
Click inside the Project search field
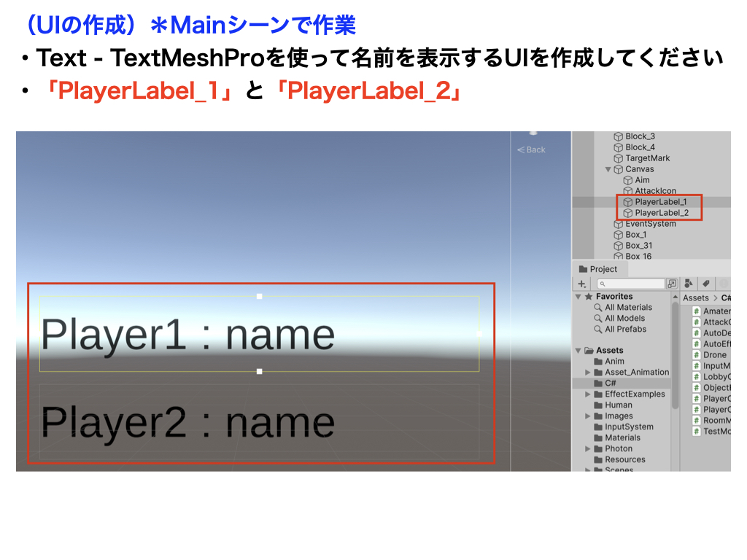click(x=630, y=284)
